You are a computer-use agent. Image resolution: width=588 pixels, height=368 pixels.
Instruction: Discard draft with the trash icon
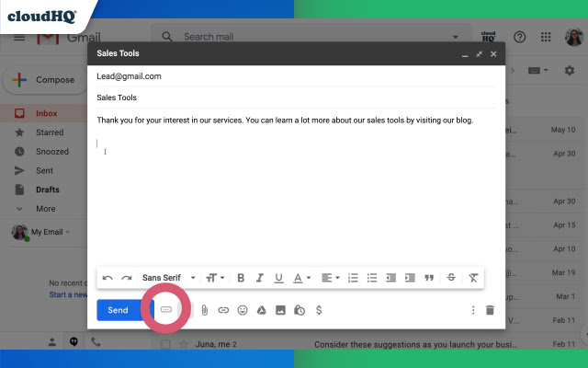tap(490, 310)
